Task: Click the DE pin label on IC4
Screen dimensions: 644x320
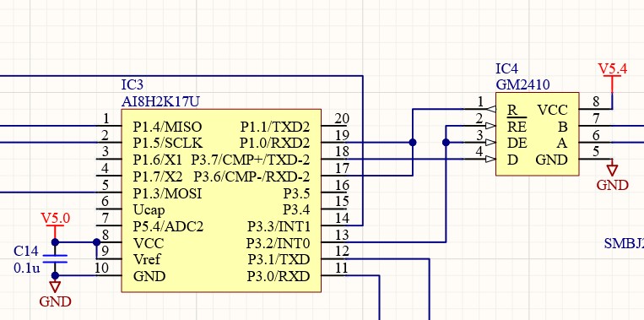Action: [x=517, y=143]
